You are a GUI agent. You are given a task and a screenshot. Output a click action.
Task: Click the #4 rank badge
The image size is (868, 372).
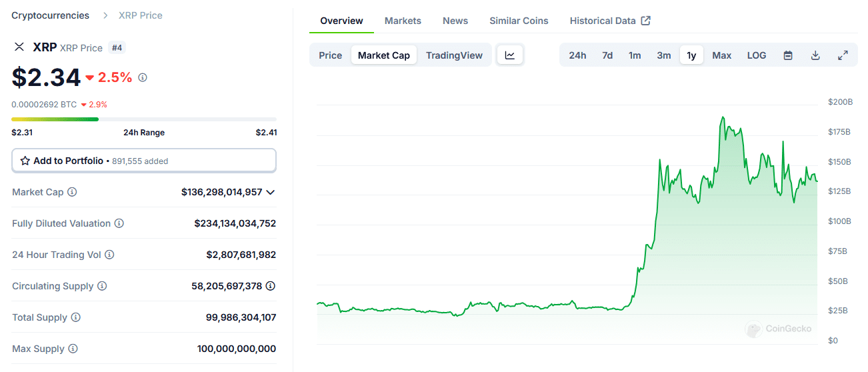click(x=117, y=47)
